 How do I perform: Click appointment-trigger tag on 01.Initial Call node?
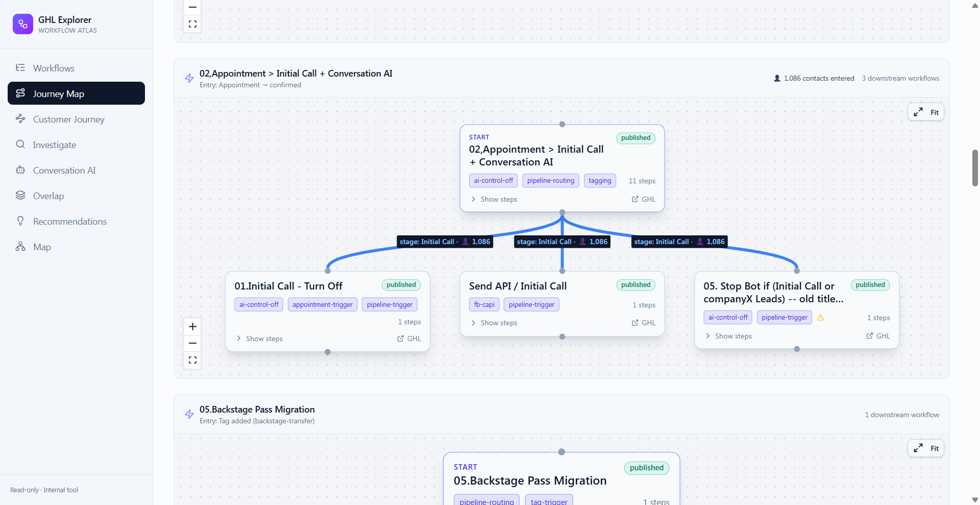(323, 304)
